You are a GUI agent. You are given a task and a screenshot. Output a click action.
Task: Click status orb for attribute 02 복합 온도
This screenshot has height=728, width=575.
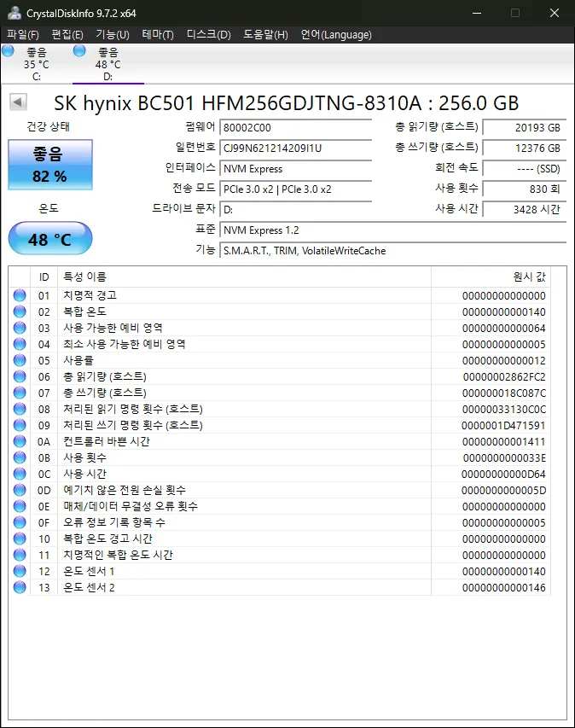pos(20,312)
